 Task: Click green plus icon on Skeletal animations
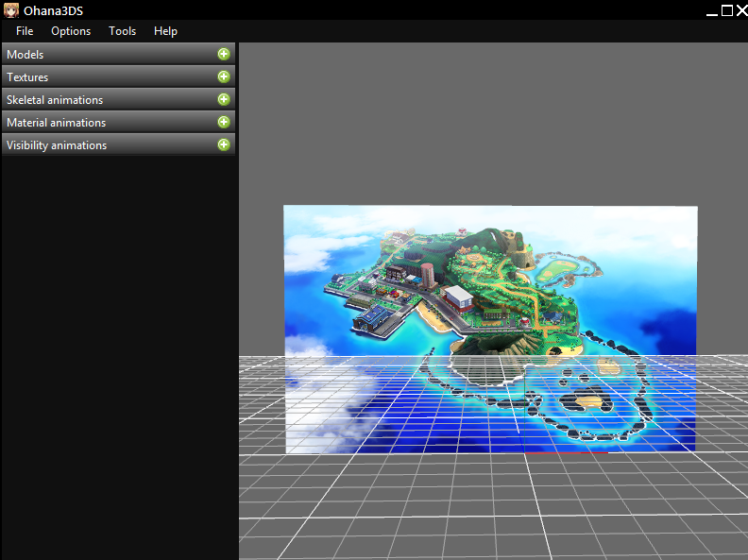pos(224,99)
